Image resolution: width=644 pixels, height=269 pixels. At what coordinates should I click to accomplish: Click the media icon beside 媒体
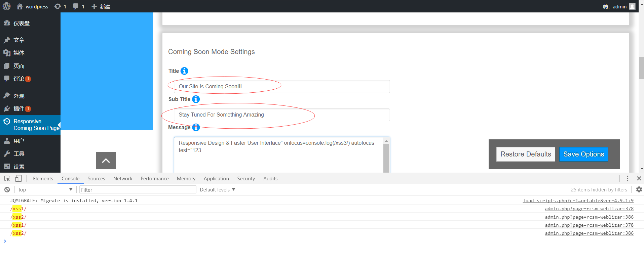coord(7,53)
